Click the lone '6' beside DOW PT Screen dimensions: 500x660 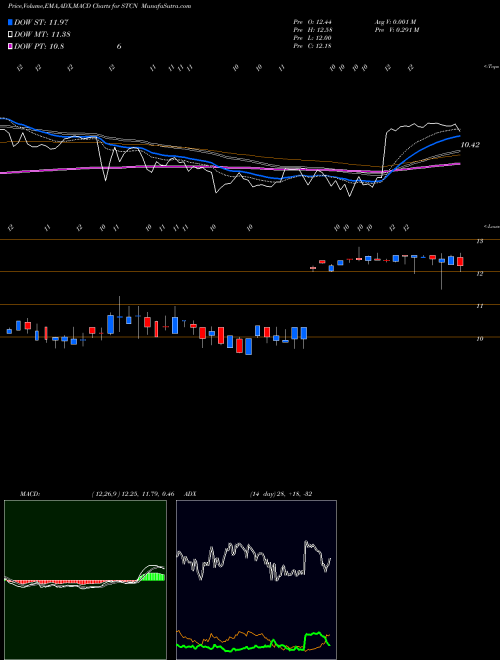point(119,46)
